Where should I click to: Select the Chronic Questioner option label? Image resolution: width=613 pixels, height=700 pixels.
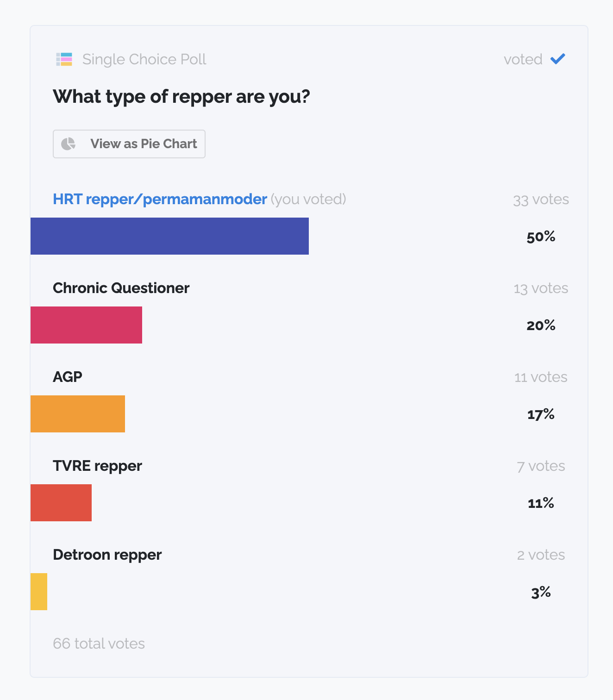pos(121,288)
